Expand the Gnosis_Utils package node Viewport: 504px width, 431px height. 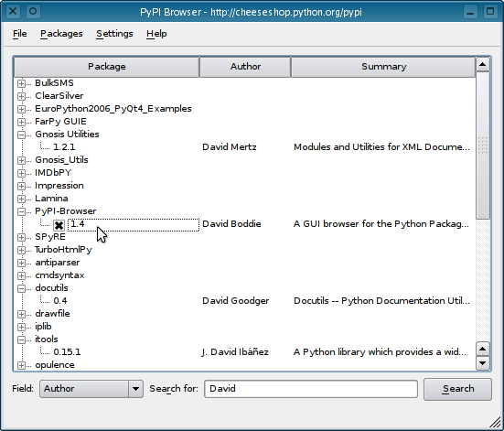pyautogui.click(x=21, y=160)
